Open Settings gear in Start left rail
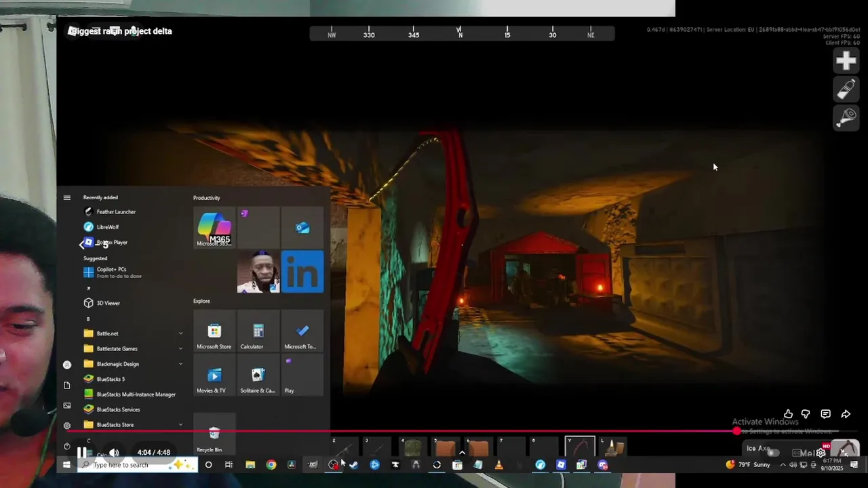Screen dimensions: 868x488 (66, 426)
